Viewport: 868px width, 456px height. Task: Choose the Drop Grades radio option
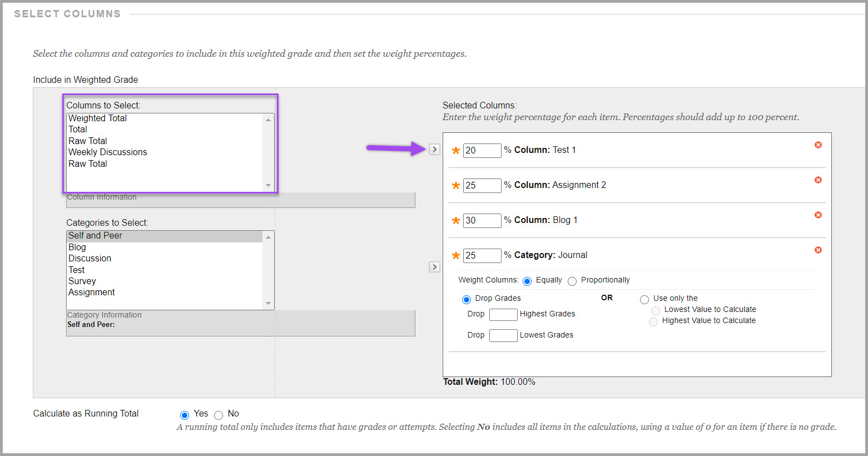coord(467,300)
